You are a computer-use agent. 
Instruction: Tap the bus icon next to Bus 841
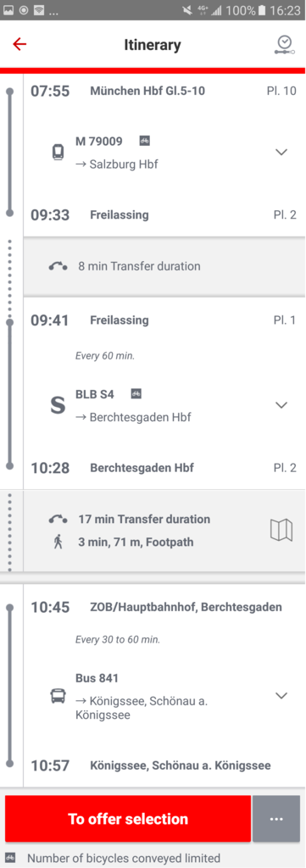point(58,695)
